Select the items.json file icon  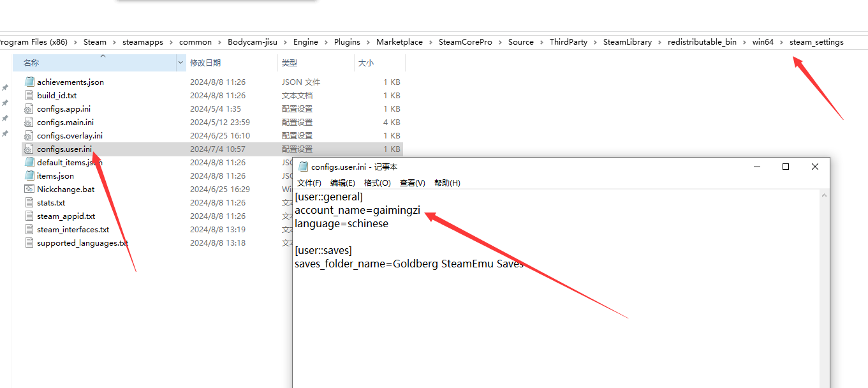click(x=29, y=175)
